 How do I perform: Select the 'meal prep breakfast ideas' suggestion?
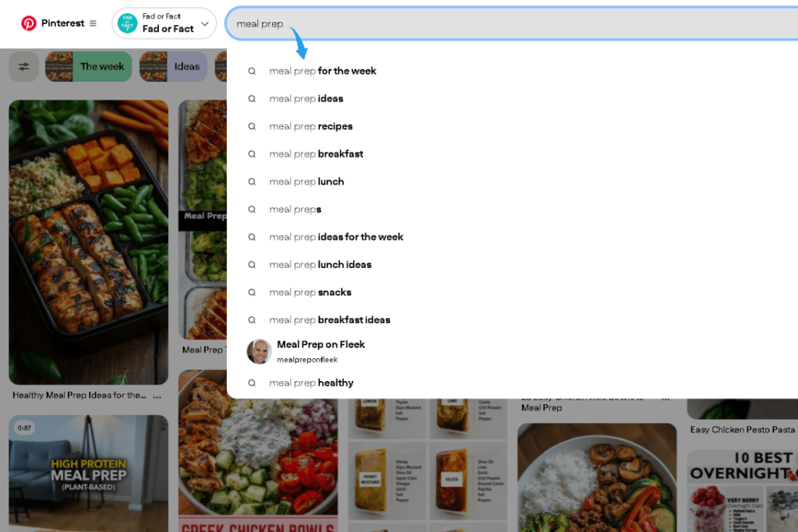(330, 319)
